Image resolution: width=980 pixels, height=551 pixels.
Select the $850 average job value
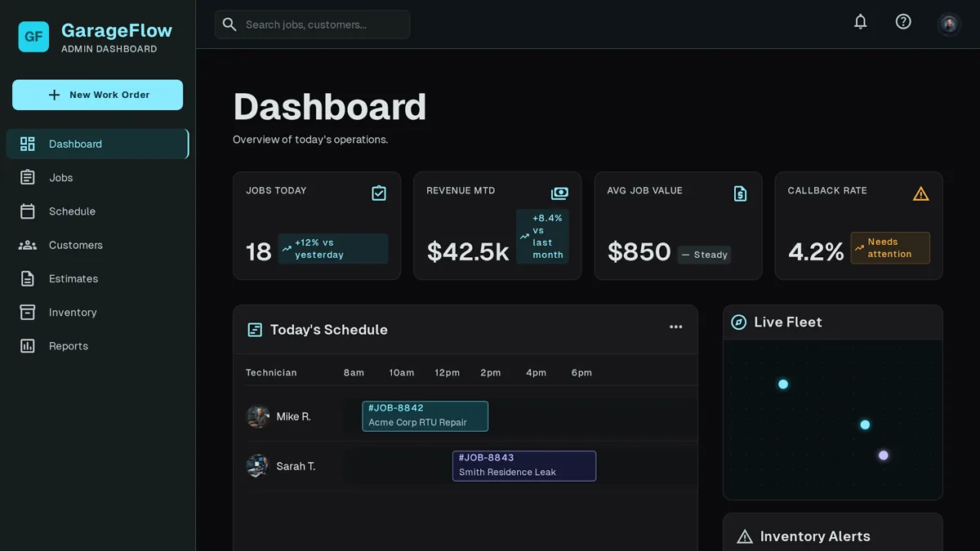point(639,251)
